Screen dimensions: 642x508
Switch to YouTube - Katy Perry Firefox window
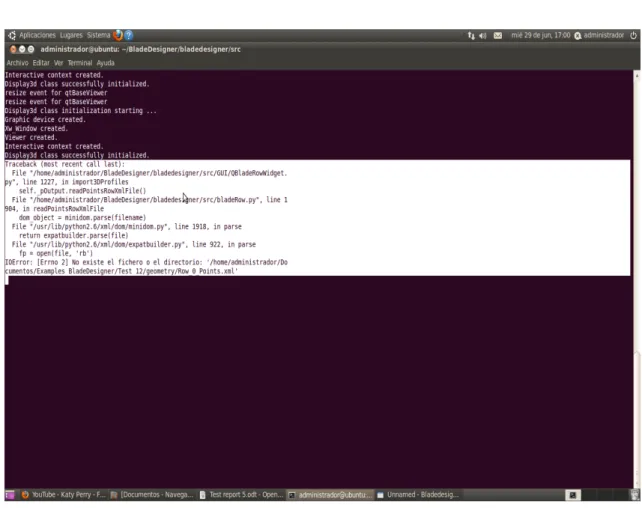click(x=63, y=495)
